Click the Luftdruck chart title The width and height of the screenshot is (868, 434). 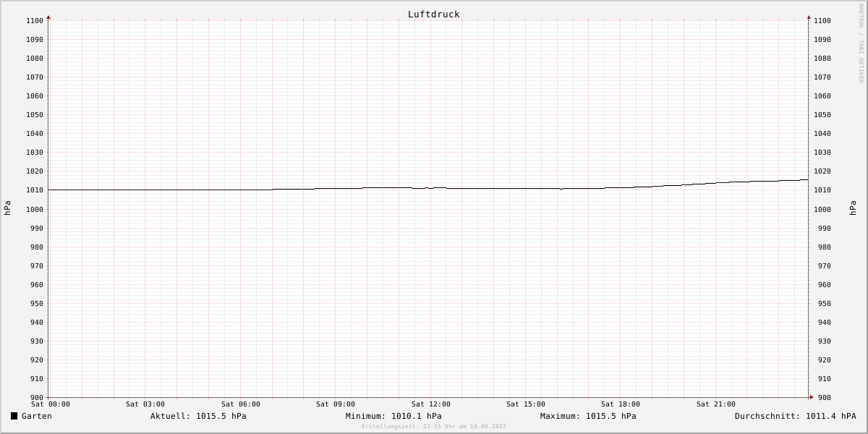click(433, 14)
